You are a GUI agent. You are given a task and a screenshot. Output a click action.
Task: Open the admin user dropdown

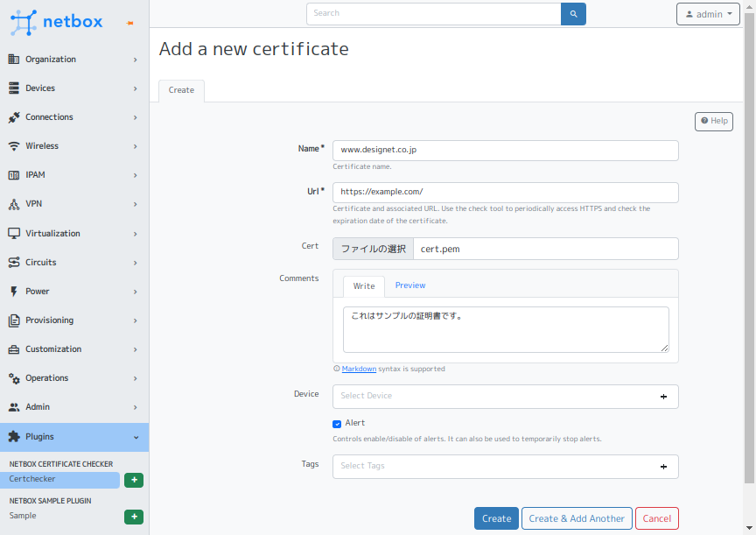pyautogui.click(x=708, y=14)
